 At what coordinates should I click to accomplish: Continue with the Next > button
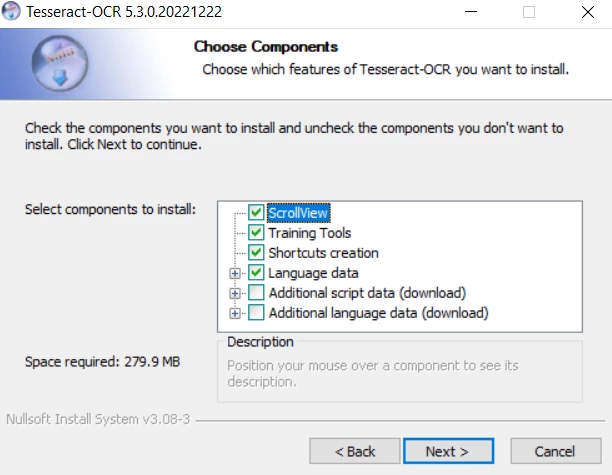(448, 451)
